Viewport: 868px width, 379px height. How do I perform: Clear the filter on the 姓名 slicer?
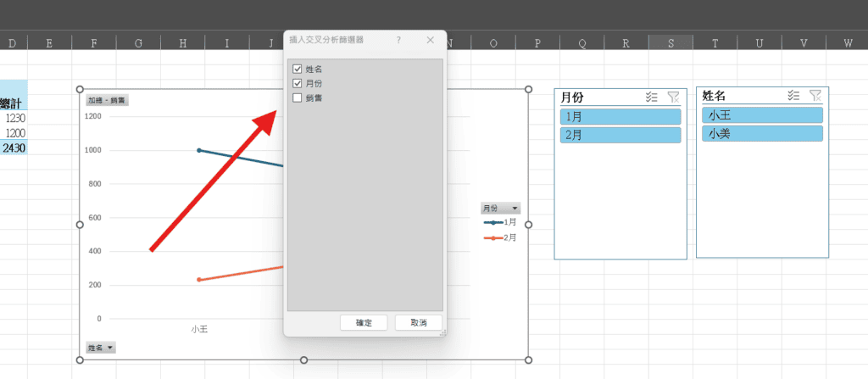(x=815, y=96)
